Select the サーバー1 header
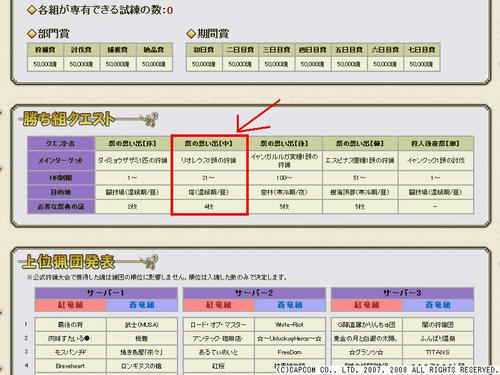 click(x=106, y=293)
